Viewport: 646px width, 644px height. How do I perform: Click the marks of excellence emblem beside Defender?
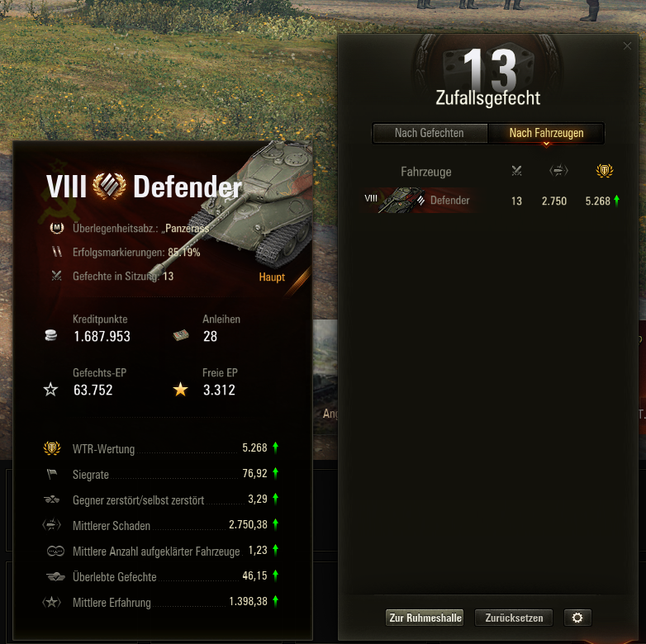[x=110, y=186]
